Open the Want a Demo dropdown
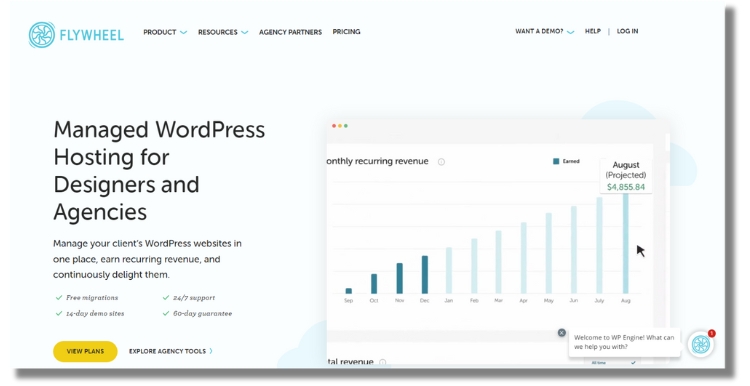750x386 pixels. point(544,31)
